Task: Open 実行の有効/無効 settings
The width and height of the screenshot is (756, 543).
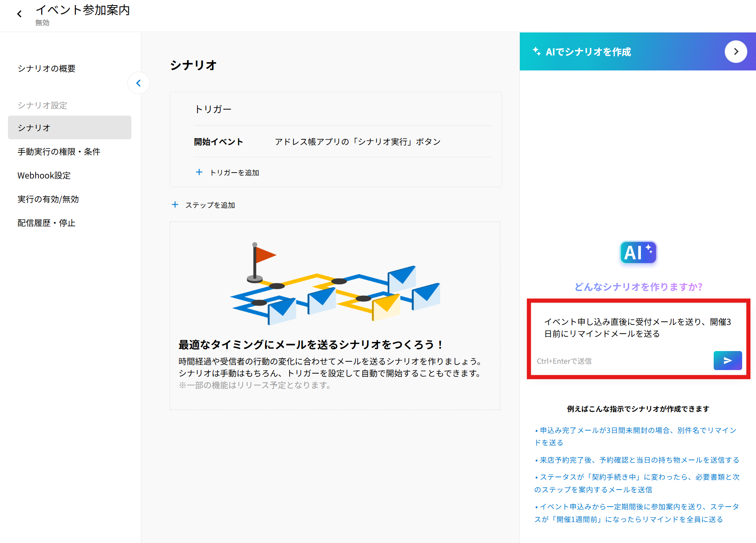Action: coord(48,199)
